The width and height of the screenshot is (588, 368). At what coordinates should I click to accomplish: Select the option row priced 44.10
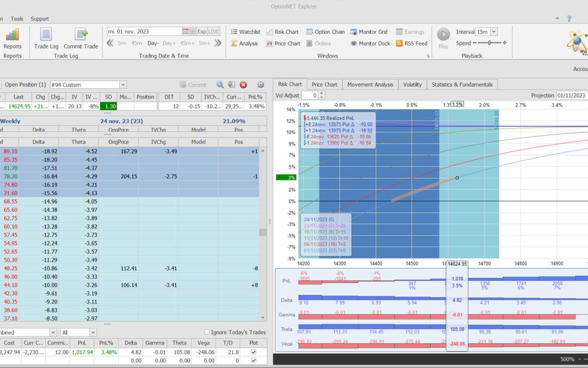click(130, 285)
